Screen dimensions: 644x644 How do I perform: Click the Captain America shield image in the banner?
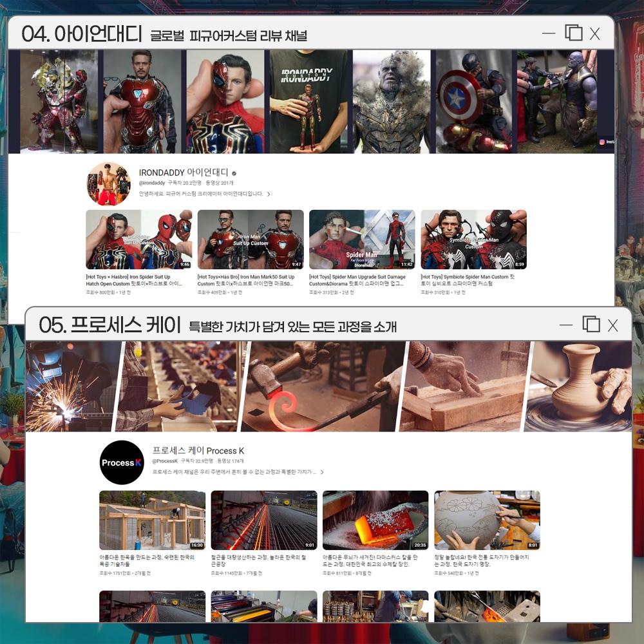coord(475,102)
